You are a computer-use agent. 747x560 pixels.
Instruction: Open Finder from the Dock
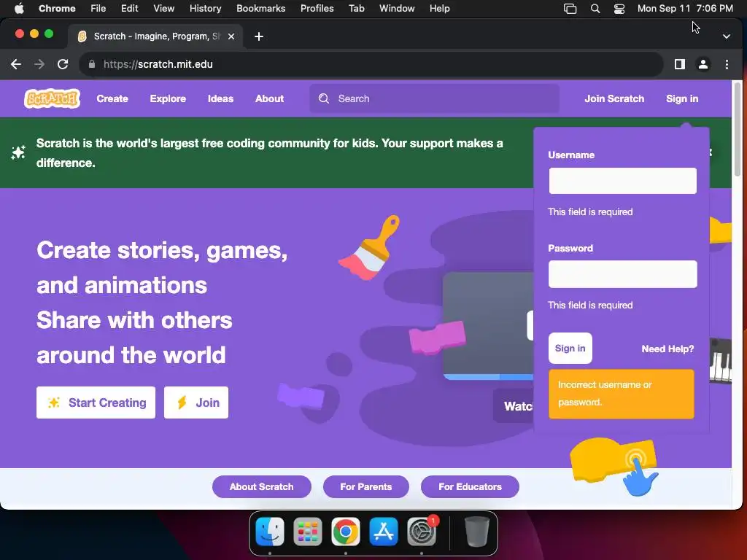click(270, 532)
